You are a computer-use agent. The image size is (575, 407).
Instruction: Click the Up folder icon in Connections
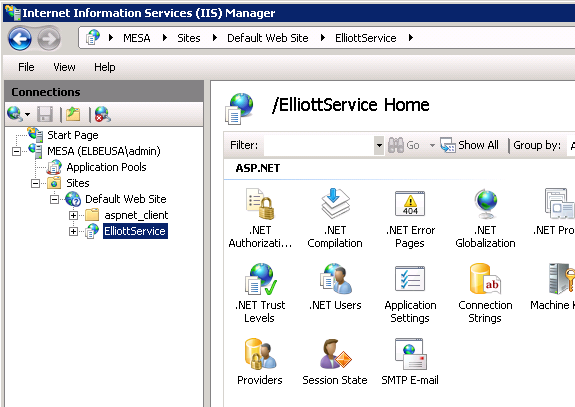[x=73, y=114]
